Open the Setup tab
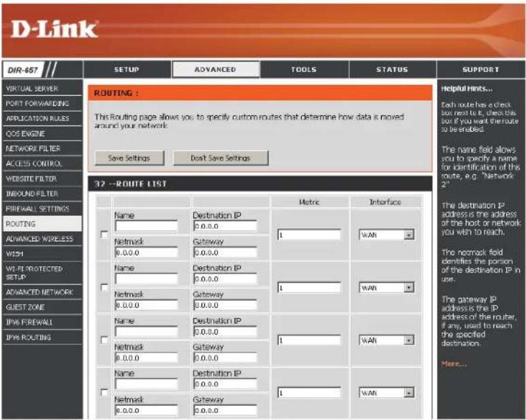Image resolution: width=526 pixels, height=420 pixels. [x=127, y=70]
